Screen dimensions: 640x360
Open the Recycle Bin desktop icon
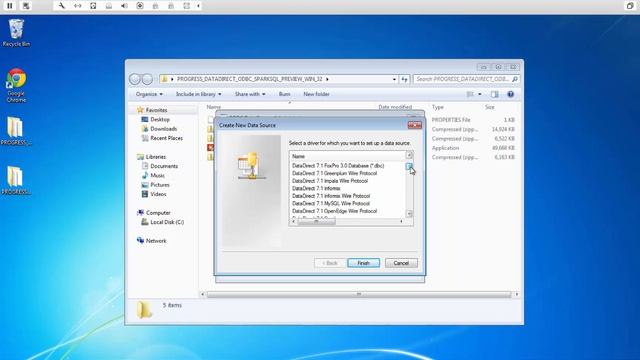point(16,33)
